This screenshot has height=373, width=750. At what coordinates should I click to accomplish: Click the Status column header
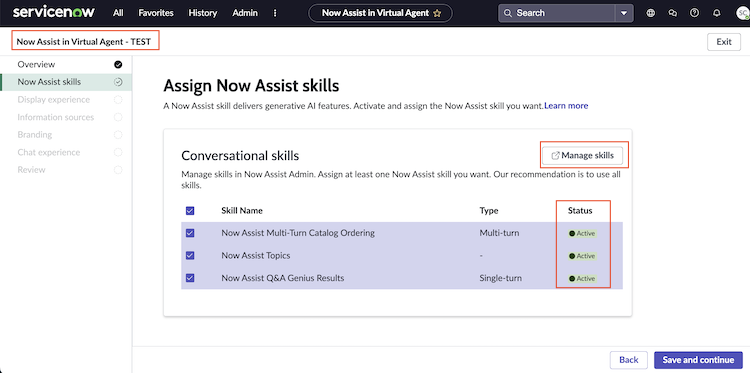(x=580, y=210)
